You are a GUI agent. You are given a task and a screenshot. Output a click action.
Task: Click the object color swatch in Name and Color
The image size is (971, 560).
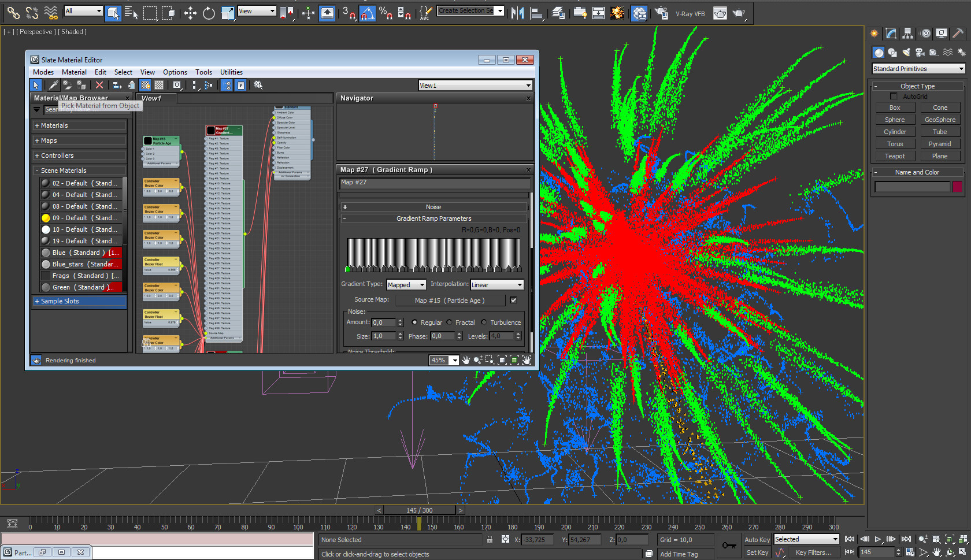coord(958,186)
